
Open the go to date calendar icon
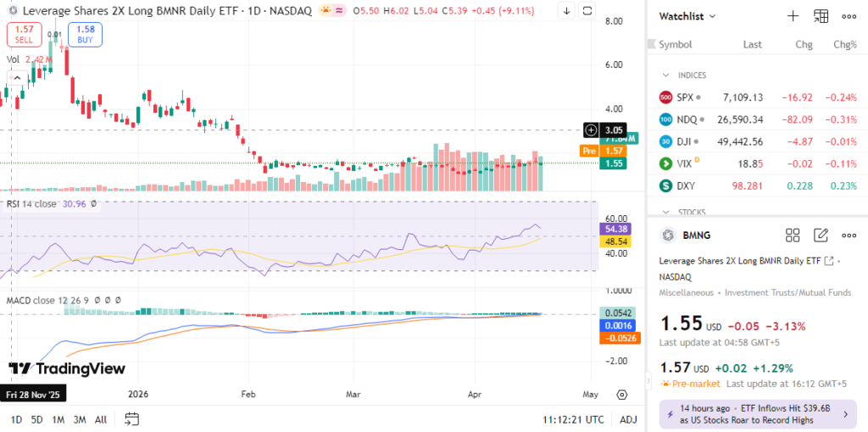point(131,418)
